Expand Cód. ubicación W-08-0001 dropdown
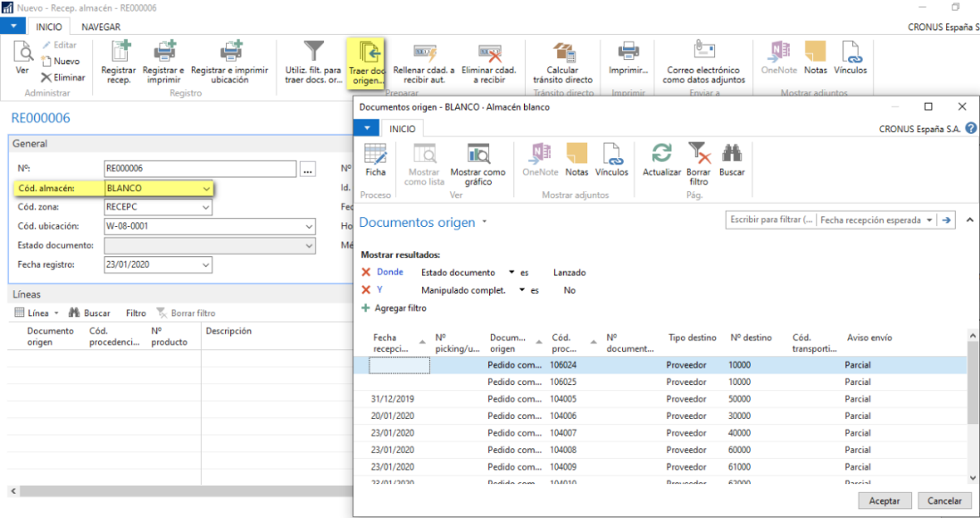 click(x=309, y=227)
